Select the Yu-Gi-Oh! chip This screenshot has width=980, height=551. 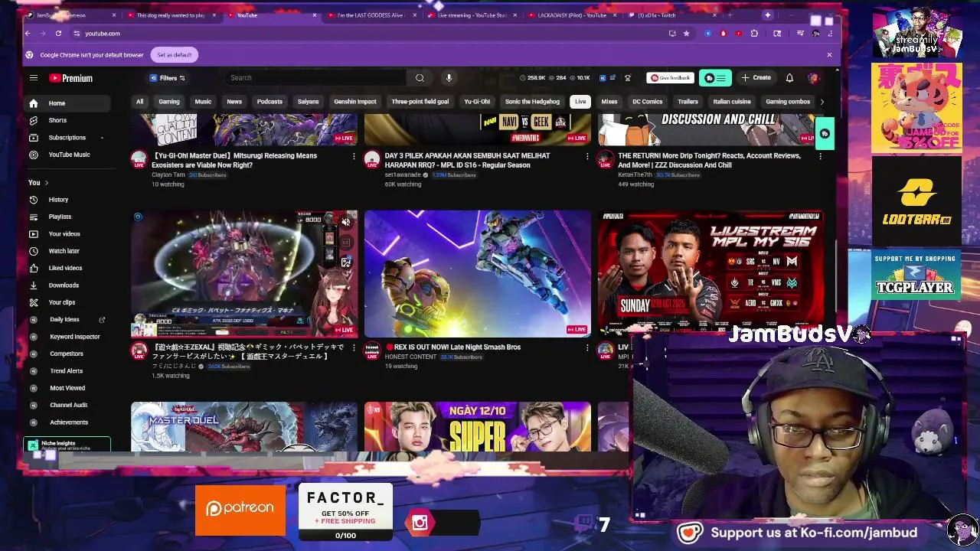(x=477, y=102)
